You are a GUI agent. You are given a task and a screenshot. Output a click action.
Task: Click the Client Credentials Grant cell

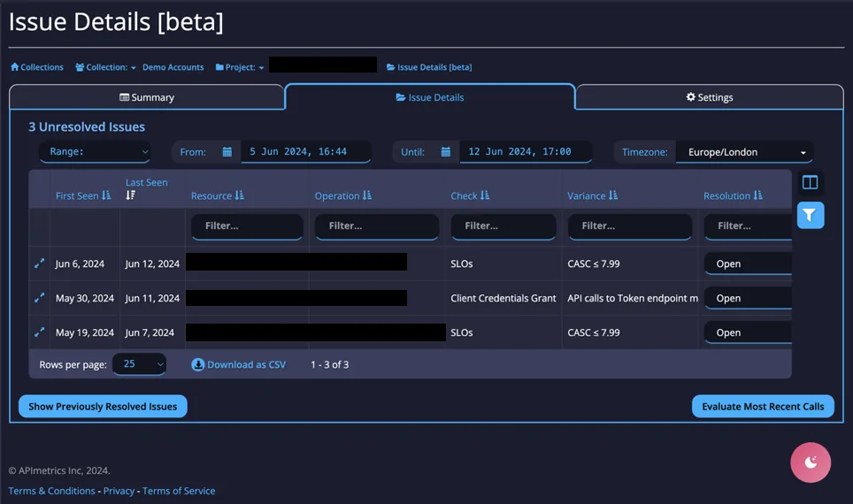click(x=503, y=298)
